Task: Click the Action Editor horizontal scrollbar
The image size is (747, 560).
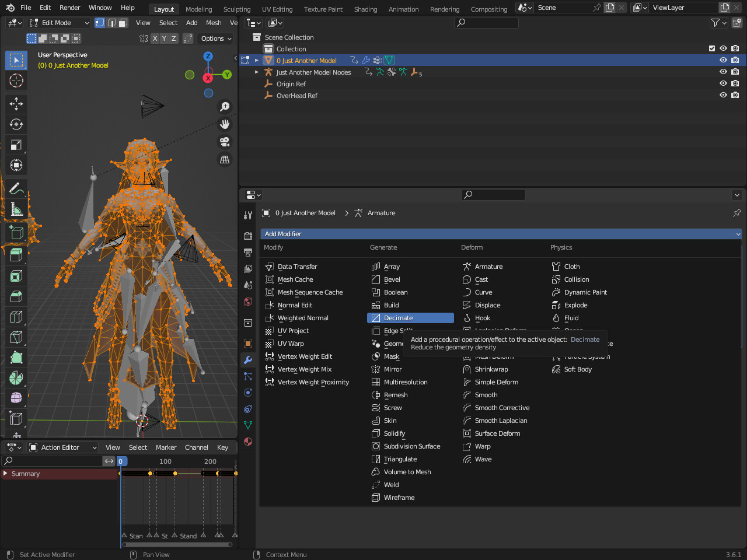Action: coord(177,545)
